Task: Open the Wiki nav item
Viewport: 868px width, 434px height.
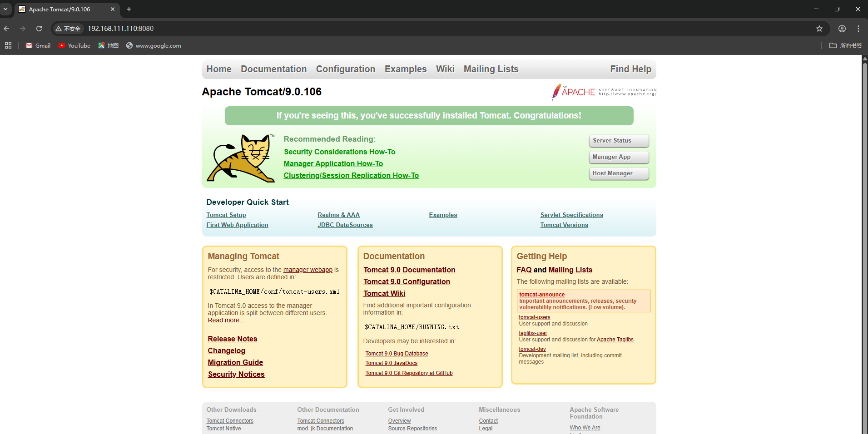Action: tap(445, 69)
